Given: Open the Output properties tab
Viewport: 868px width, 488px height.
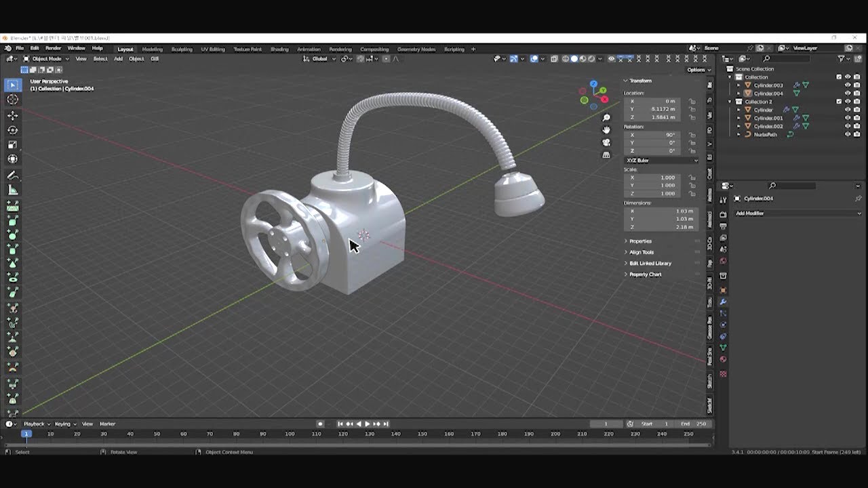Looking at the screenshot, I should [723, 226].
